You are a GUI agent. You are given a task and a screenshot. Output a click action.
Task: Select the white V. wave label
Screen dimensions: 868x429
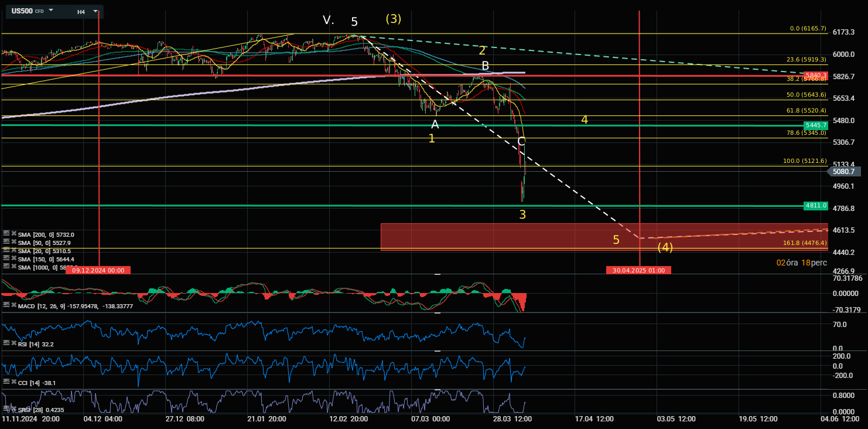328,21
